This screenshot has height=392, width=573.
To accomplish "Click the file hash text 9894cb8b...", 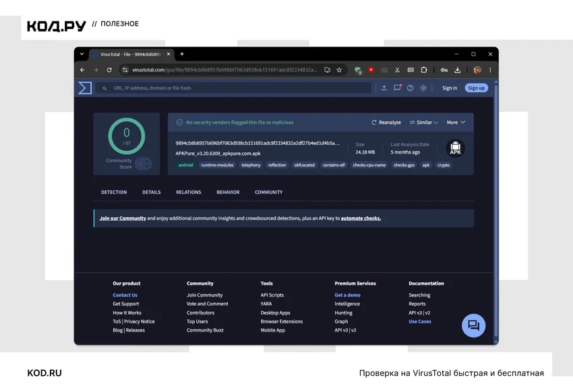I will coord(258,143).
